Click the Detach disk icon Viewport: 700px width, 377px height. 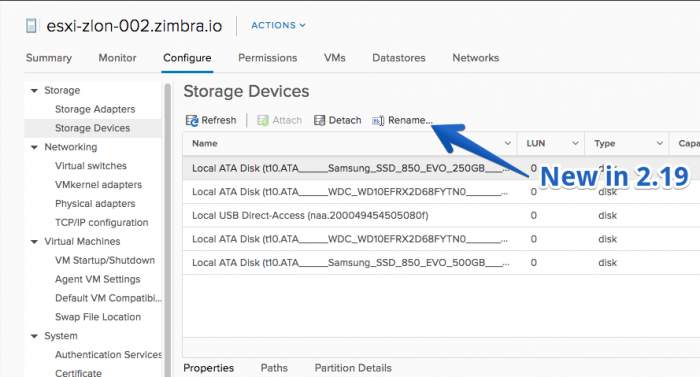click(319, 120)
